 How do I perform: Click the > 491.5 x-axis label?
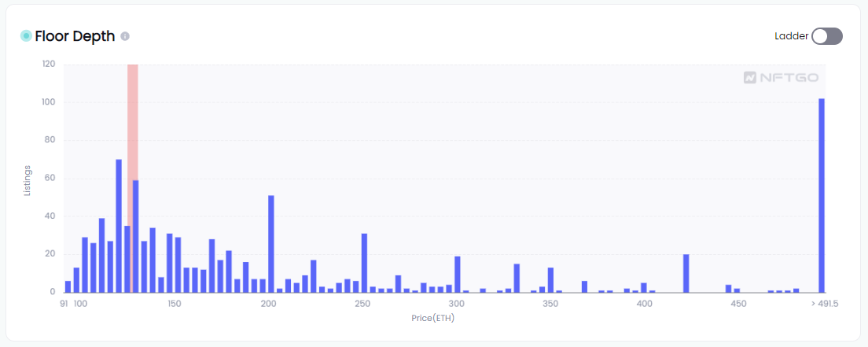826,304
